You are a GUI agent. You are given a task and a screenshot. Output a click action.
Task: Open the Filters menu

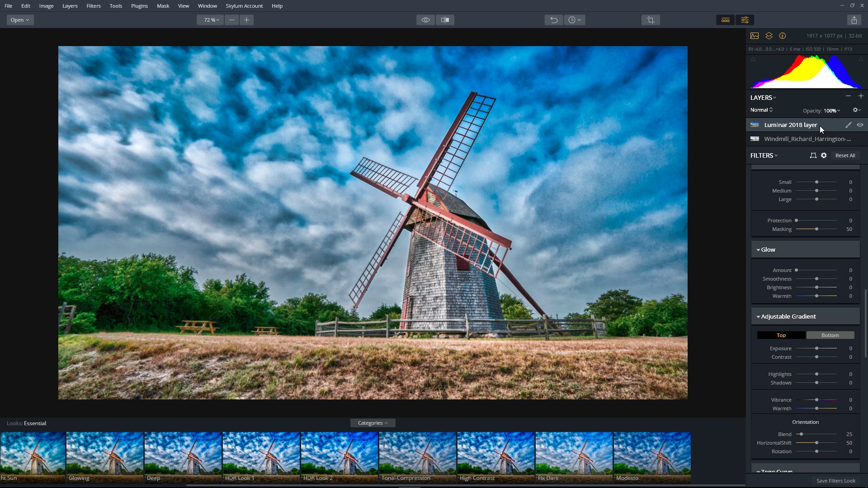(x=93, y=6)
